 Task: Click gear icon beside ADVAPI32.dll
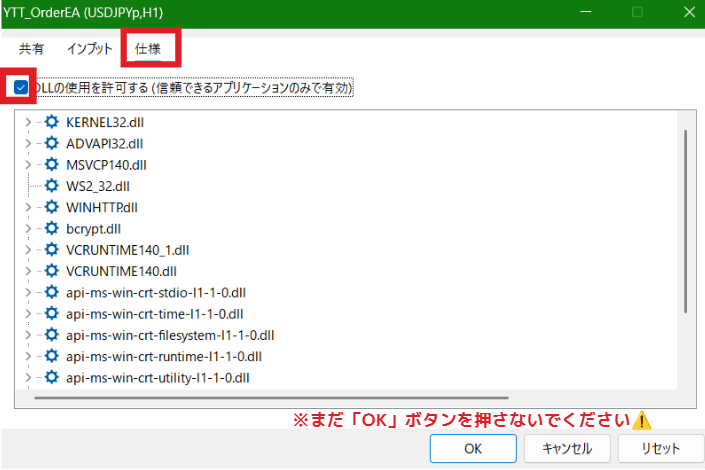coord(52,143)
